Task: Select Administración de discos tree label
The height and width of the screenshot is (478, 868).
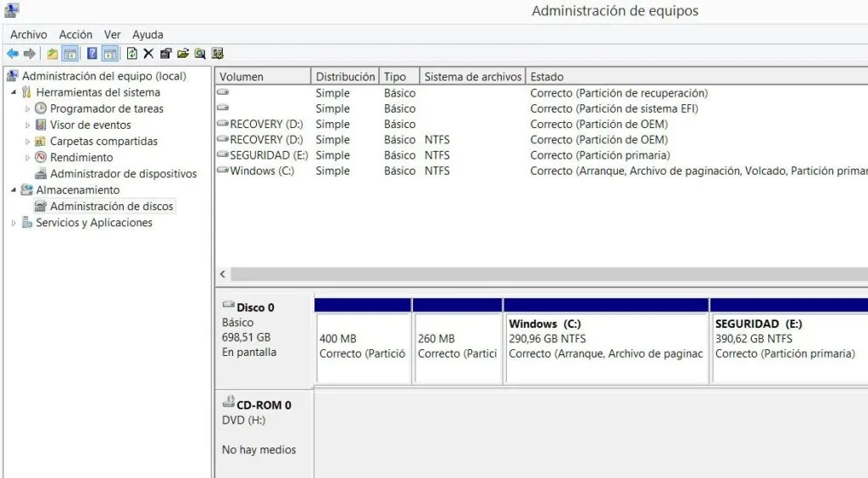Action: click(x=112, y=206)
